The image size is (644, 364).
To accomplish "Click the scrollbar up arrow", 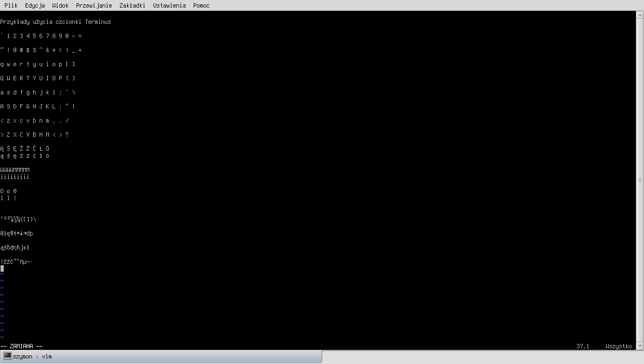I will tap(640, 15).
